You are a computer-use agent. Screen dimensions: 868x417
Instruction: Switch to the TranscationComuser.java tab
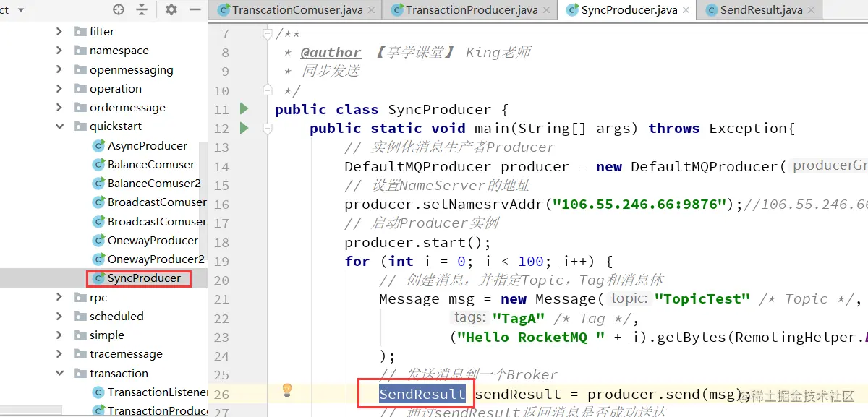(297, 10)
